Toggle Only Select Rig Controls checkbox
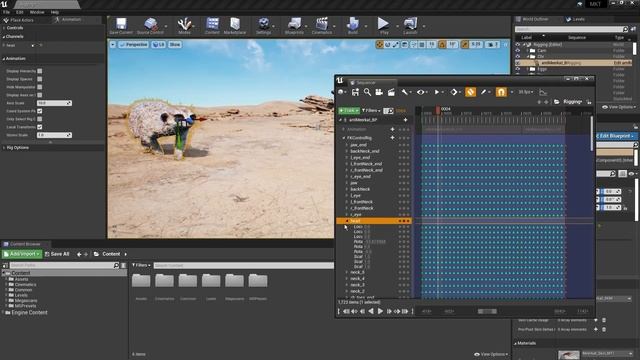640x360 pixels. [40, 119]
